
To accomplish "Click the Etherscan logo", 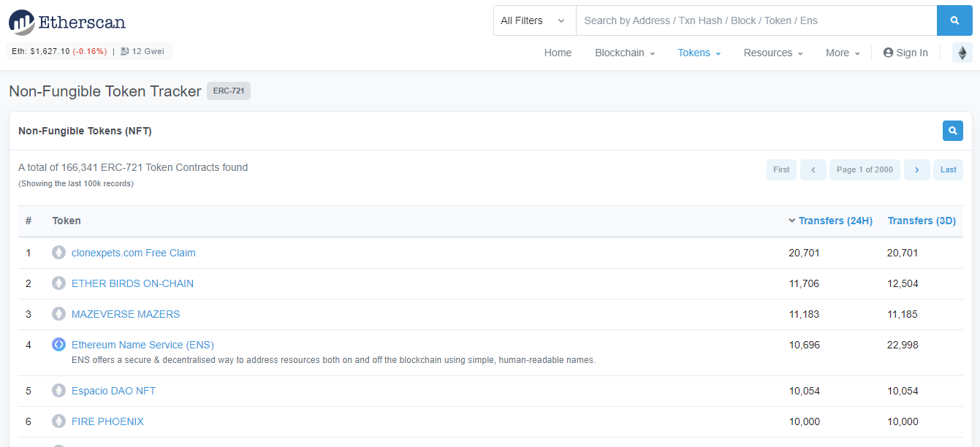I will pos(67,22).
